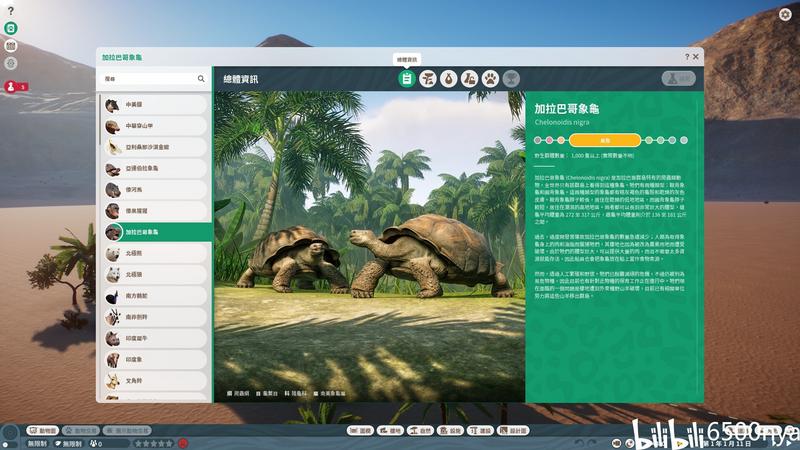Select 北極狼 arctic wolf entry

[x=156, y=275]
